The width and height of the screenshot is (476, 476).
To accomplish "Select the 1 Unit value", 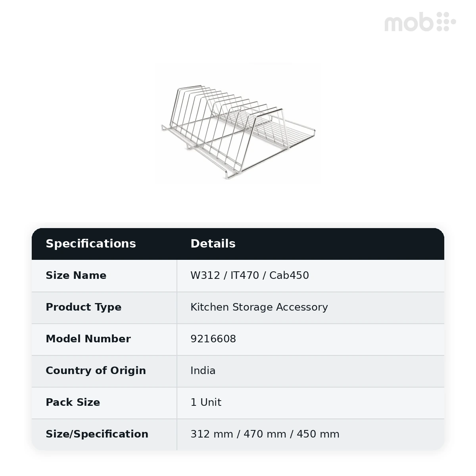I will (x=206, y=402).
